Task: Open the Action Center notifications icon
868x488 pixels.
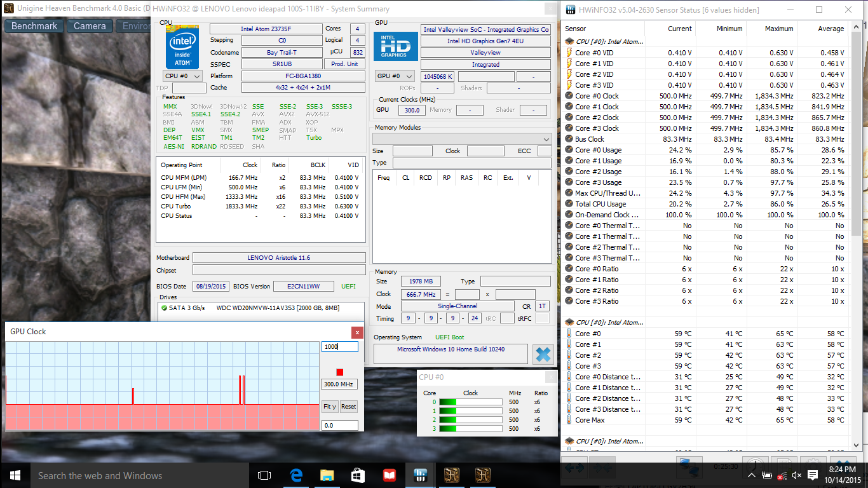Action: (813, 475)
